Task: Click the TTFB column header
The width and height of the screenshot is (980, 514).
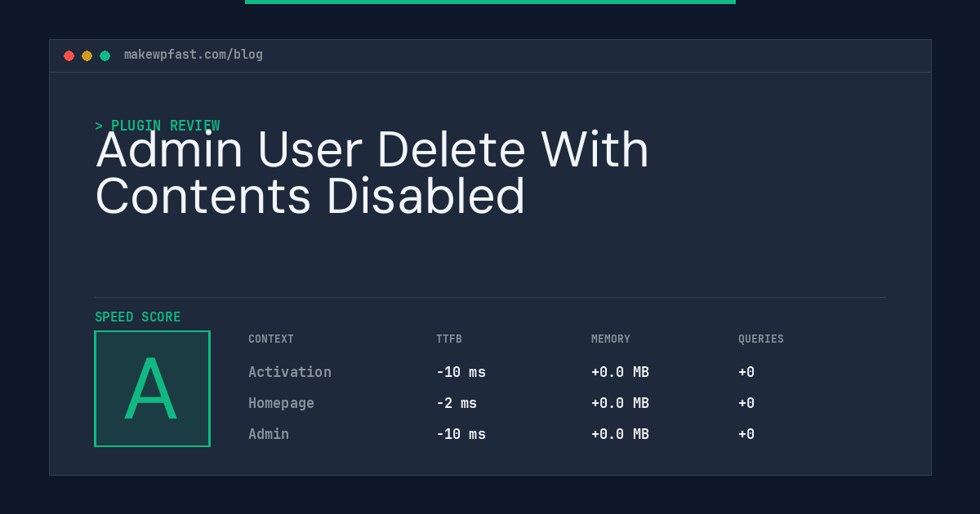Action: click(x=449, y=339)
